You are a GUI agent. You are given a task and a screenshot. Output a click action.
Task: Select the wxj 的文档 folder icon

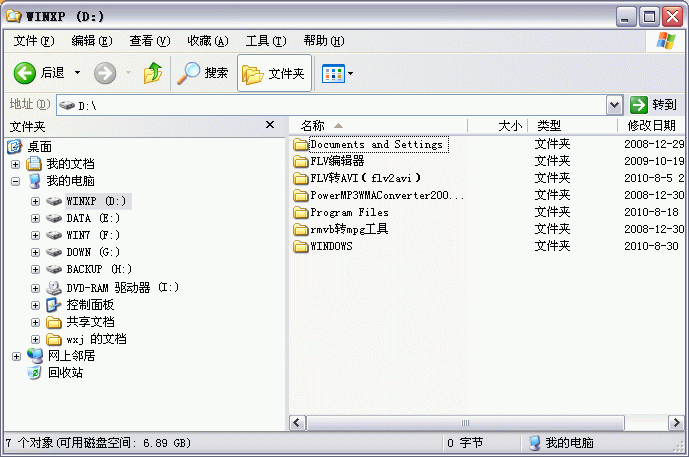pos(54,339)
